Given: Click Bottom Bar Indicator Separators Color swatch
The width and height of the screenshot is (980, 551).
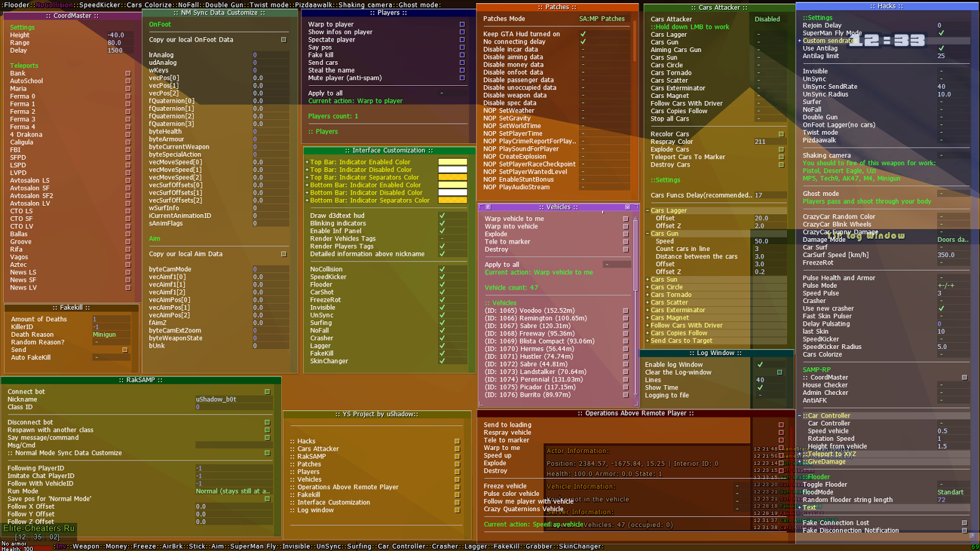Looking at the screenshot, I should 453,200.
